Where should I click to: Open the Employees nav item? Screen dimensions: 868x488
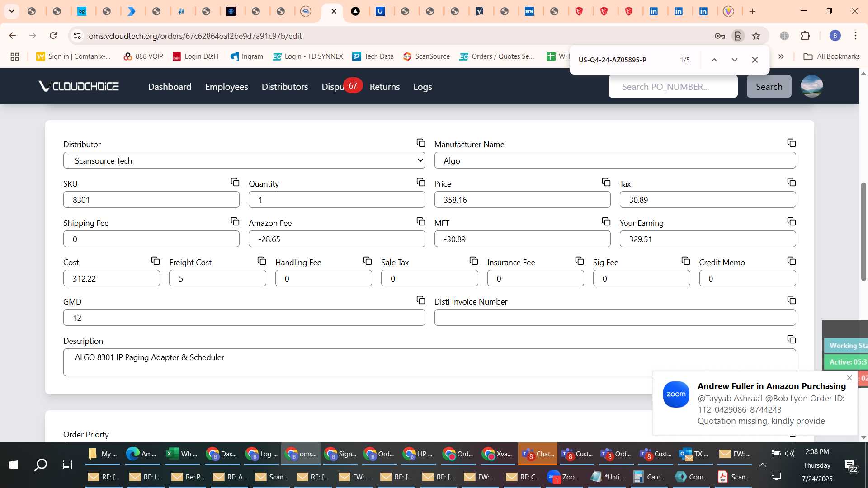(226, 87)
